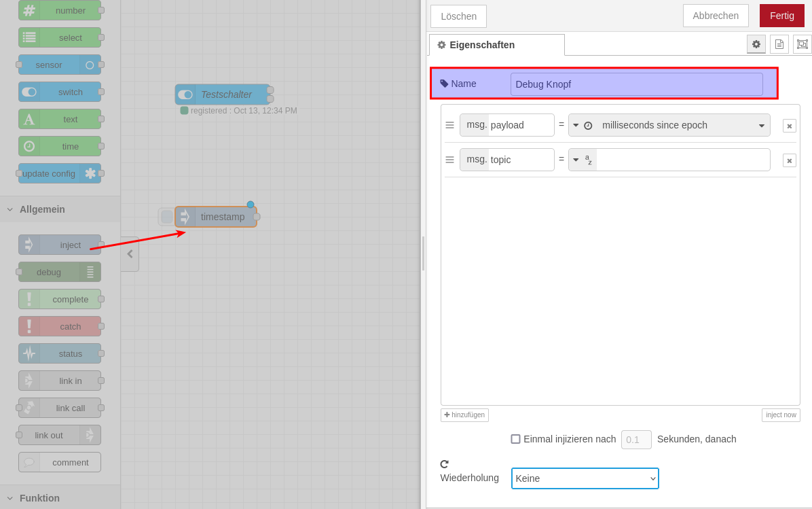Select node properties gear icon
812x509 pixels.
pos(756,44)
